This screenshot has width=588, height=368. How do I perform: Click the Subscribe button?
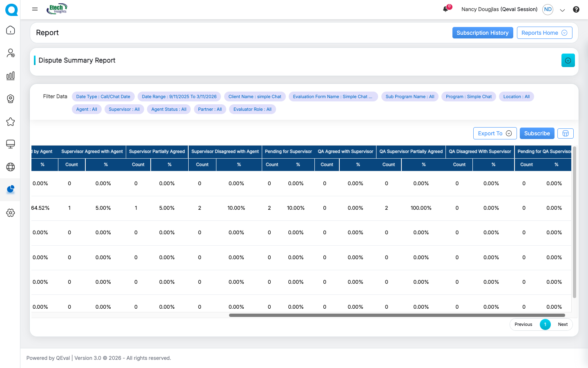(x=537, y=133)
